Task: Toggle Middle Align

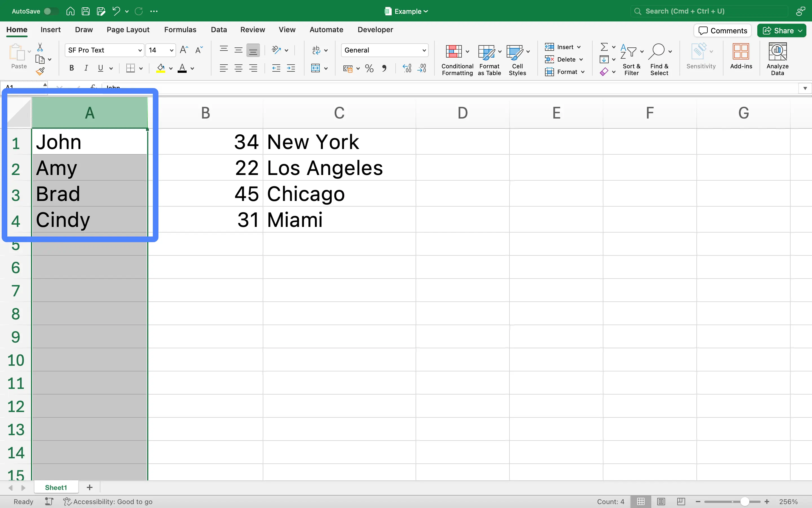Action: pyautogui.click(x=239, y=50)
